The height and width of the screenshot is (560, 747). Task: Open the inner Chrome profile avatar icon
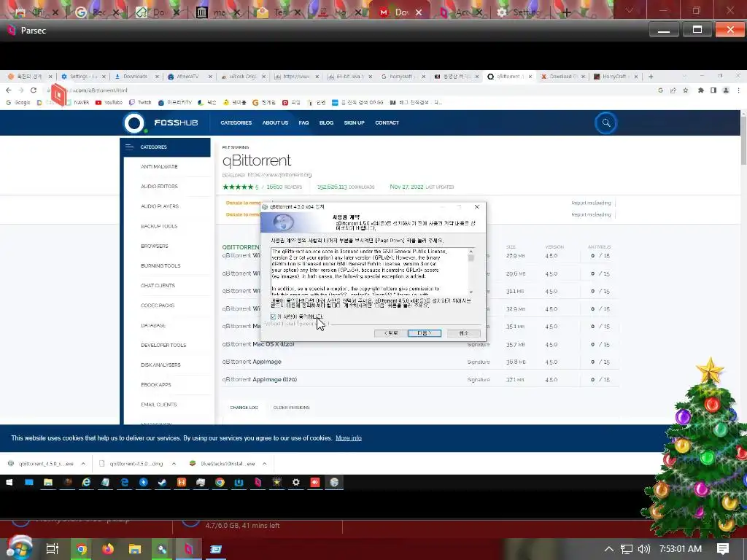[726, 90]
